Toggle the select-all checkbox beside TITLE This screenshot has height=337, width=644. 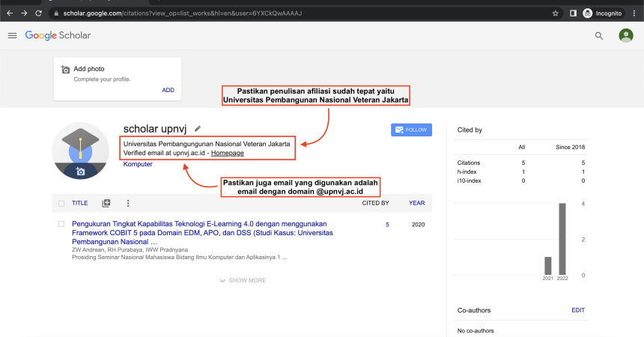(x=61, y=203)
